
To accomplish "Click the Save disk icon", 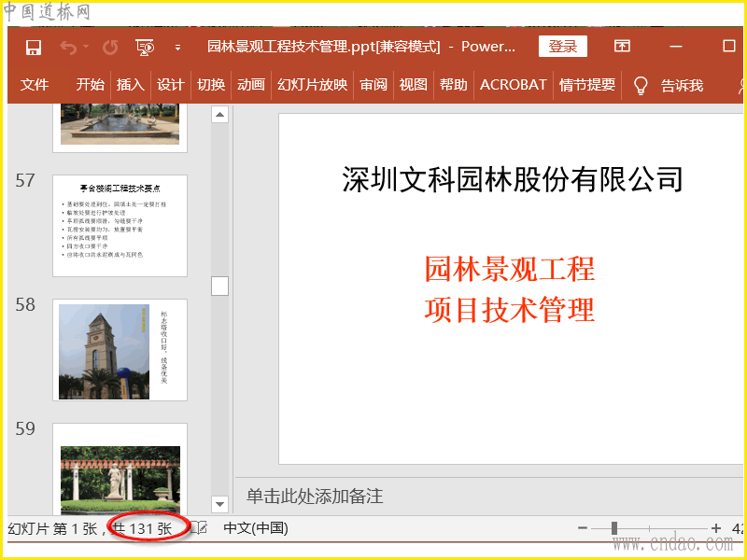I will coord(34,48).
